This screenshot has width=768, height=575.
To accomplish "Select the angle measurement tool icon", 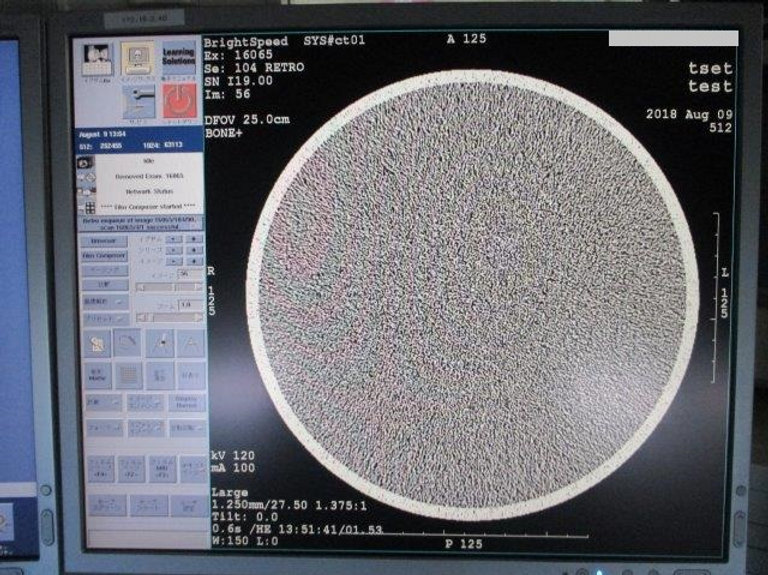I will (x=190, y=343).
